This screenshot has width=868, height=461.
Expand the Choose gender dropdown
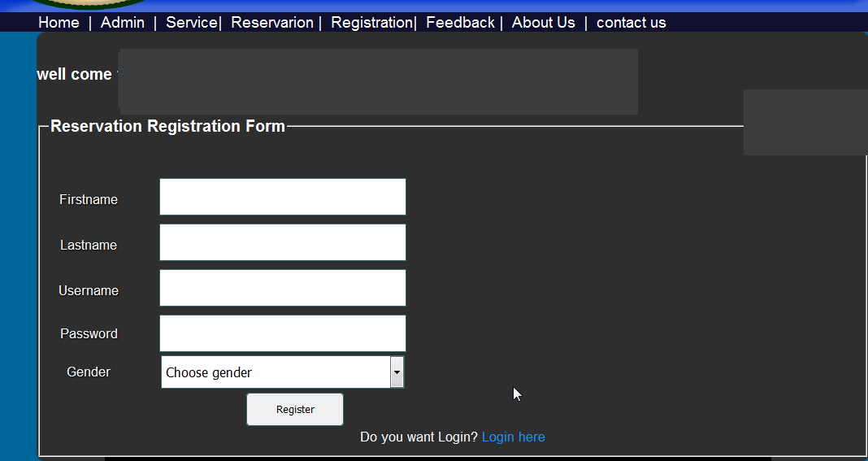coord(282,372)
